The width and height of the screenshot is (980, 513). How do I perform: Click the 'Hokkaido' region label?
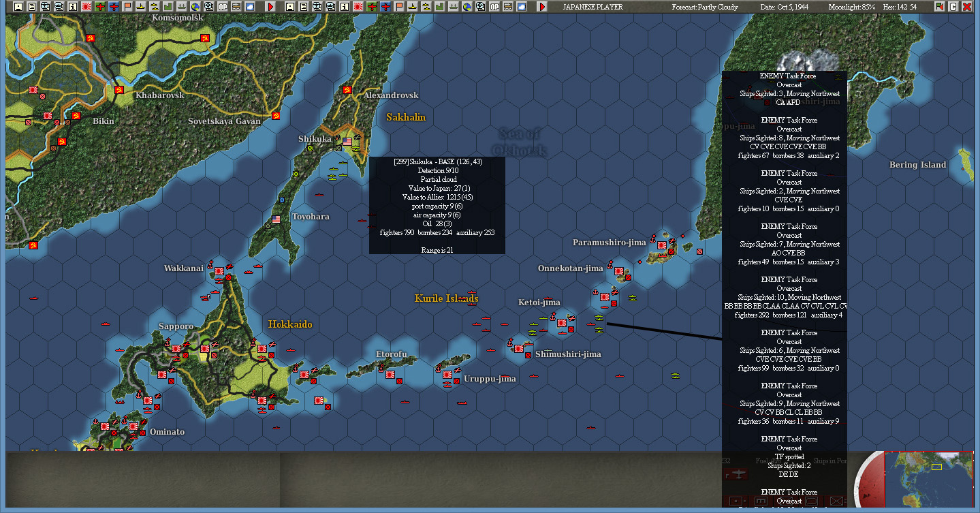click(290, 324)
